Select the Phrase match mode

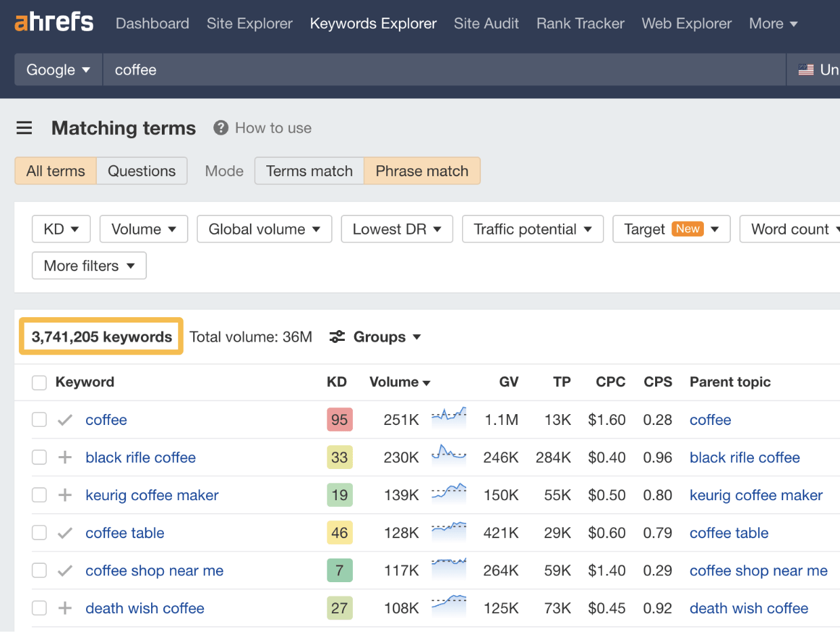(421, 171)
